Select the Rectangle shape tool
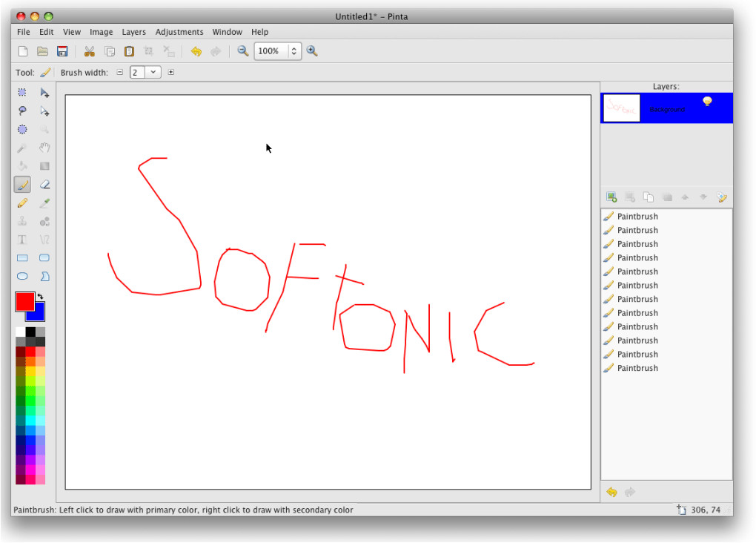The width and height of the screenshot is (756, 543). pyautogui.click(x=22, y=257)
